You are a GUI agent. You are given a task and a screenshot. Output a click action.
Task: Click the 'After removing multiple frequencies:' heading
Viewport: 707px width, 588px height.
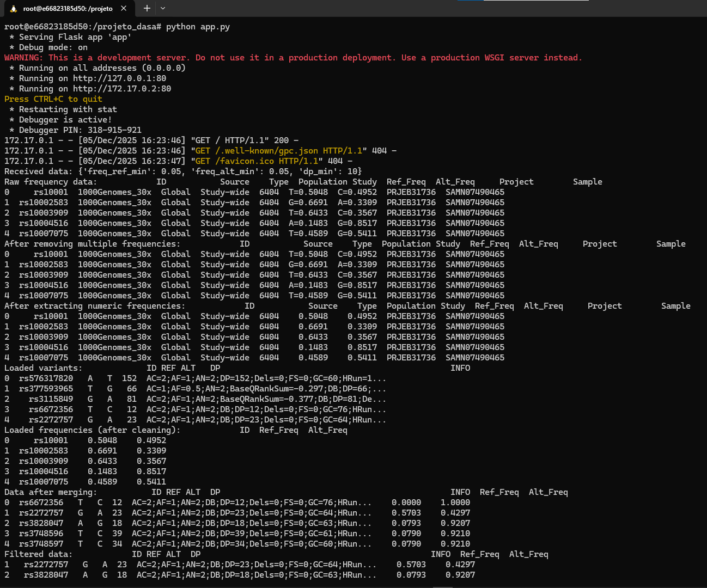[x=92, y=244]
